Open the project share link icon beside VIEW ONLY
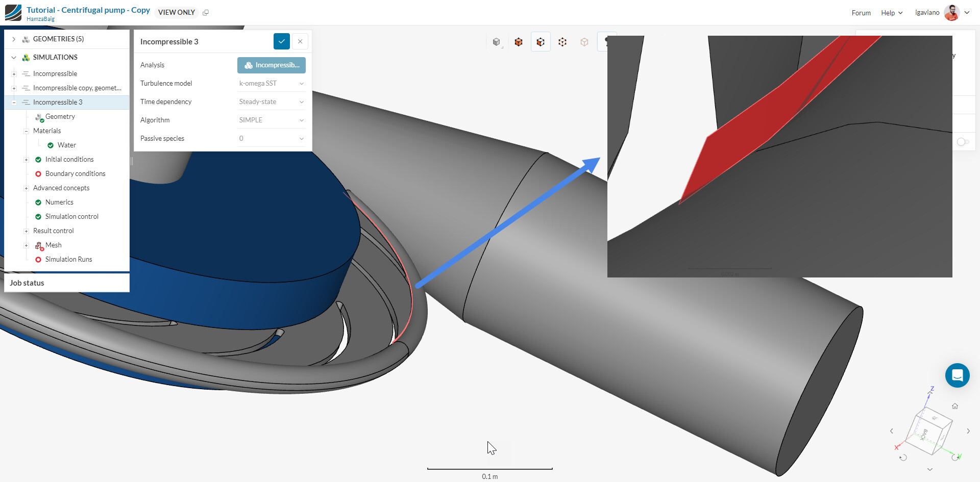 point(206,12)
